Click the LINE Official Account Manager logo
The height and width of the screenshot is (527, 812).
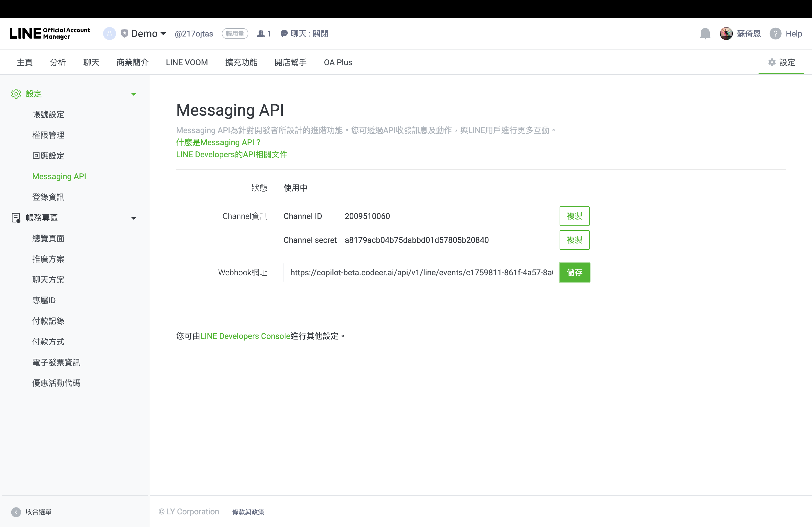pyautogui.click(x=50, y=33)
